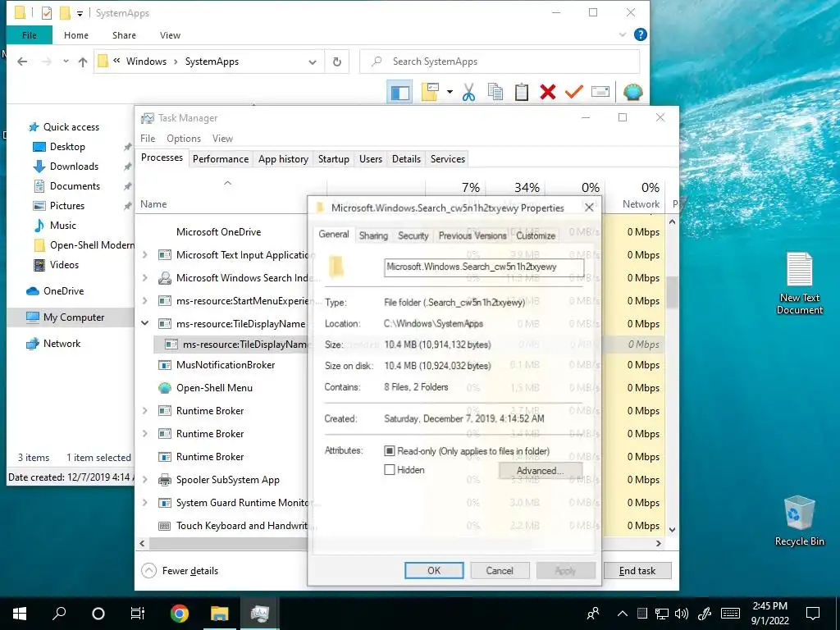
Task: Expand Microsoft Windows Search Indexer process
Action: (x=144, y=278)
